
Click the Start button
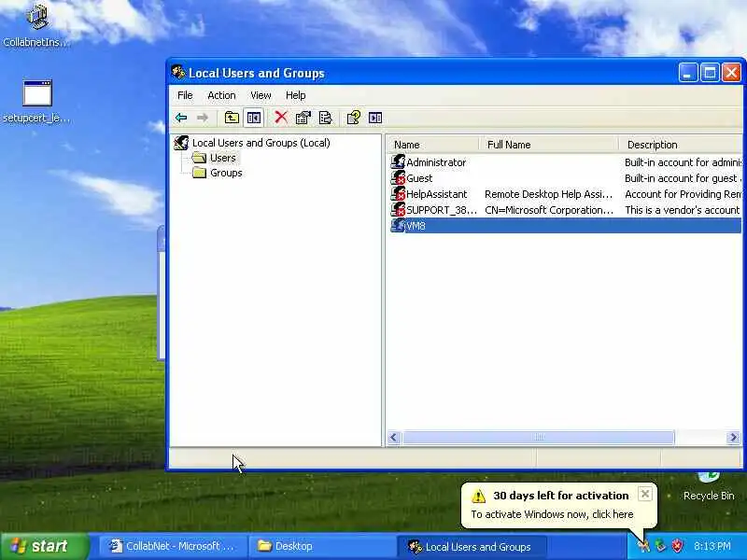[x=45, y=546]
